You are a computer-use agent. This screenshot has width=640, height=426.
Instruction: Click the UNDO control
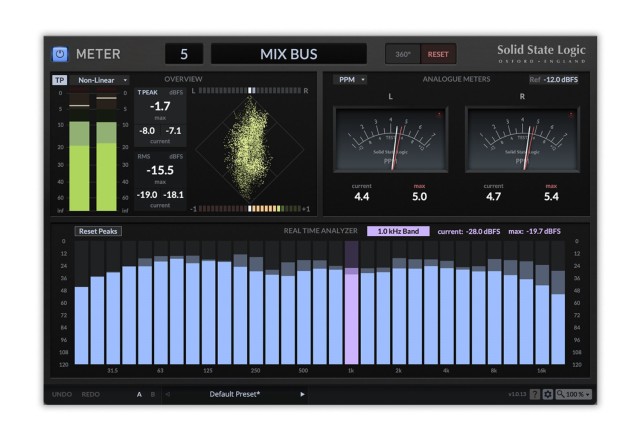coord(62,394)
